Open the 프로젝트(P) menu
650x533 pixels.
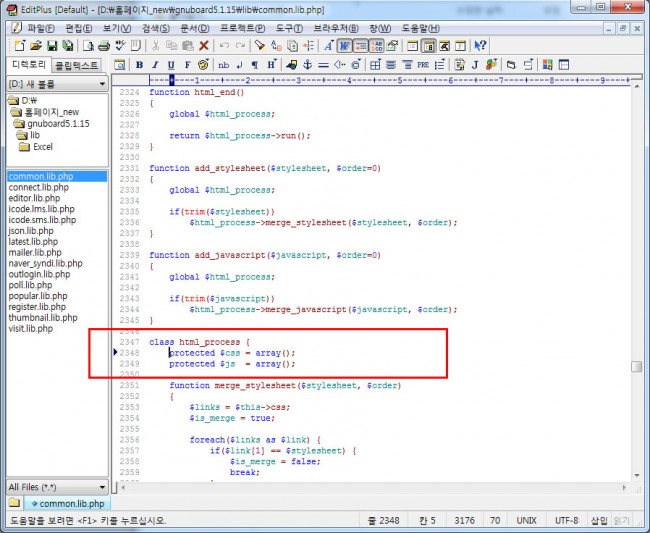point(243,29)
